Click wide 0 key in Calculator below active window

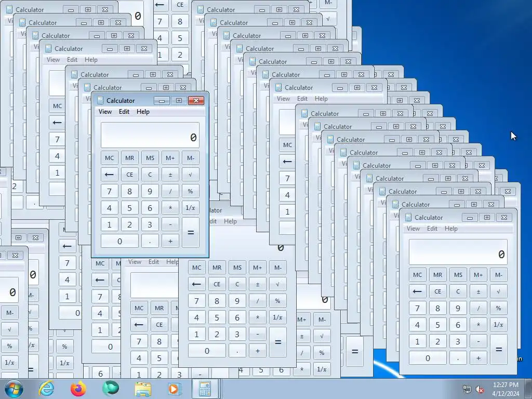tap(207, 351)
